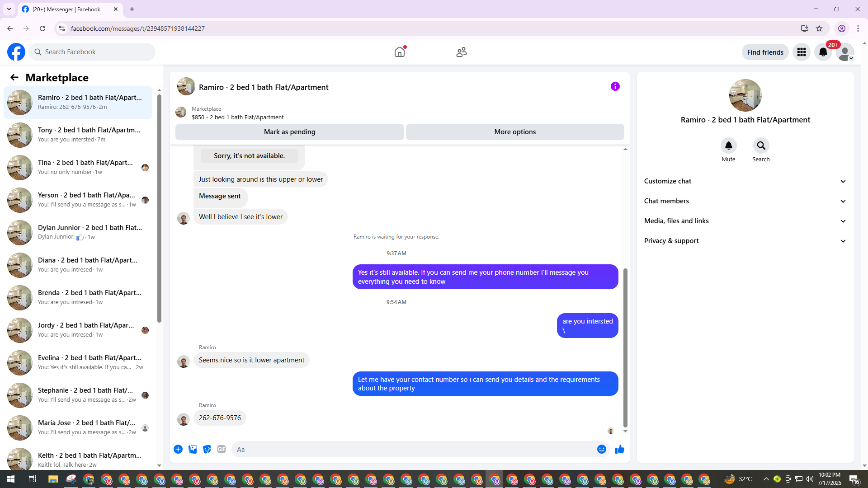Open the Dylan Junnior conversation

(x=78, y=232)
